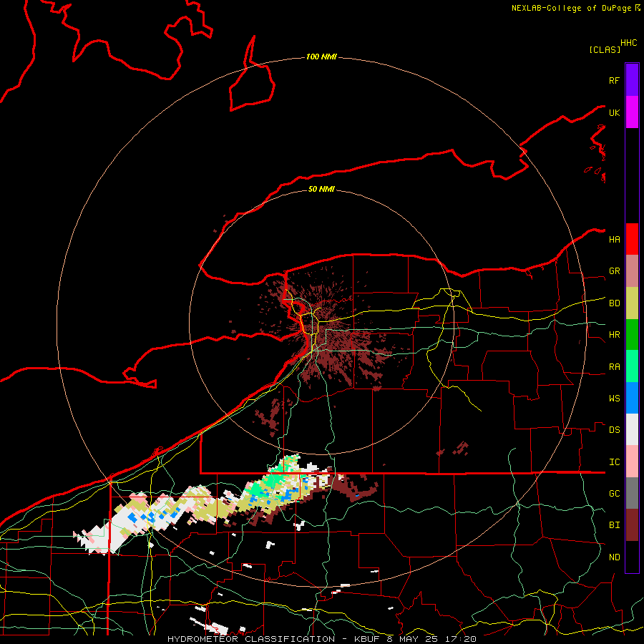644x644 pixels.
Task: Click the HR green legend swatch
Action: coord(632,335)
